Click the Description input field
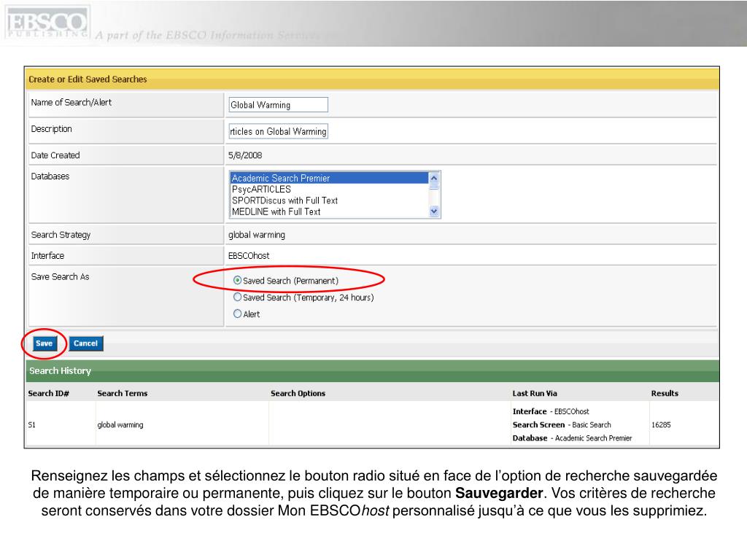The height and width of the screenshot is (560, 747). pyautogui.click(x=278, y=131)
